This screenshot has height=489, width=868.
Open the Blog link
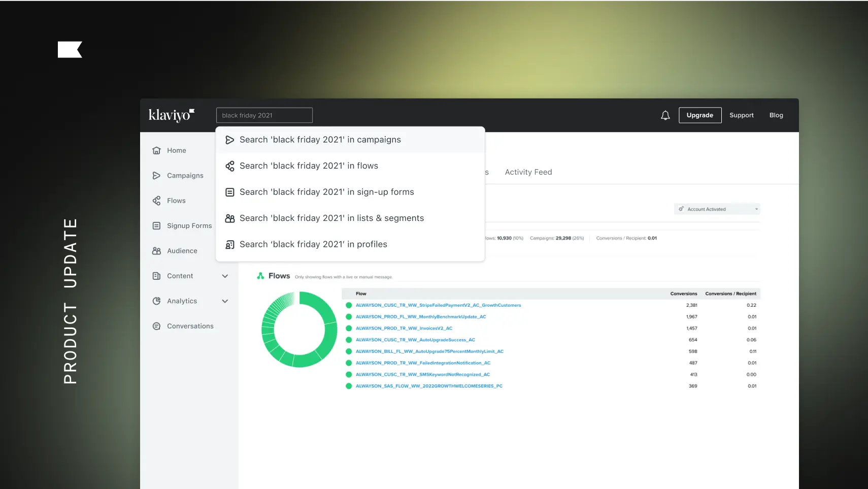pos(776,115)
